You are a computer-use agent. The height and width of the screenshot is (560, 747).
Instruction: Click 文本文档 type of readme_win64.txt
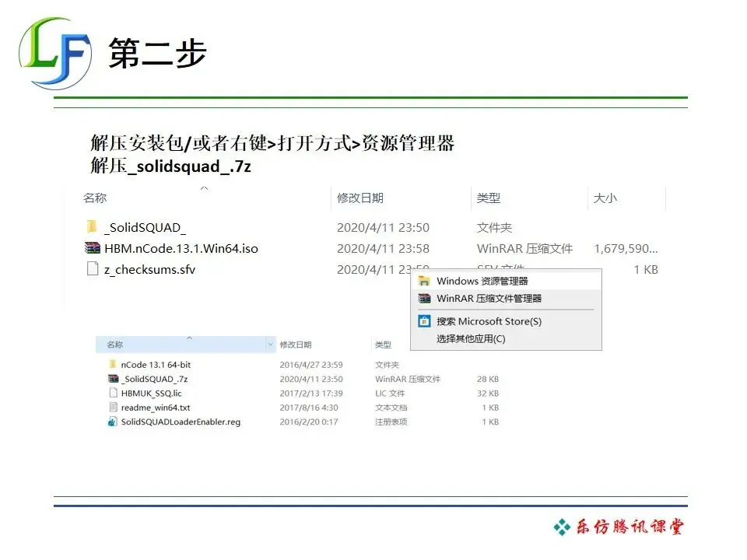[391, 408]
